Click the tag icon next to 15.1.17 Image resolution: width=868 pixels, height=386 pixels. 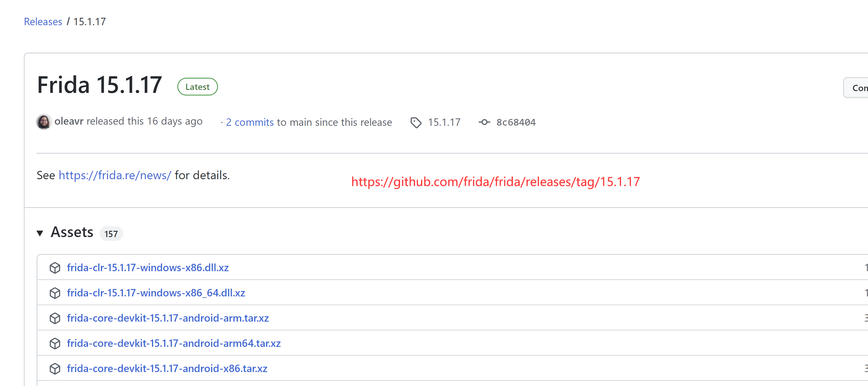click(416, 122)
